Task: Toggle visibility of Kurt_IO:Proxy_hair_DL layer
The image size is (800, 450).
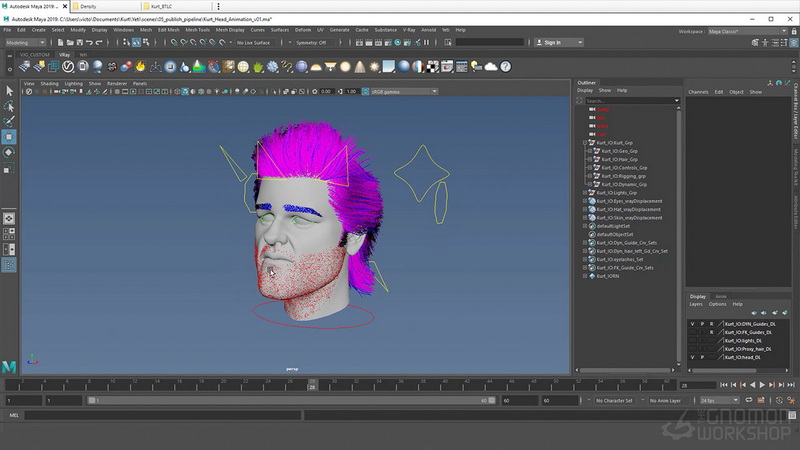Action: [692, 349]
